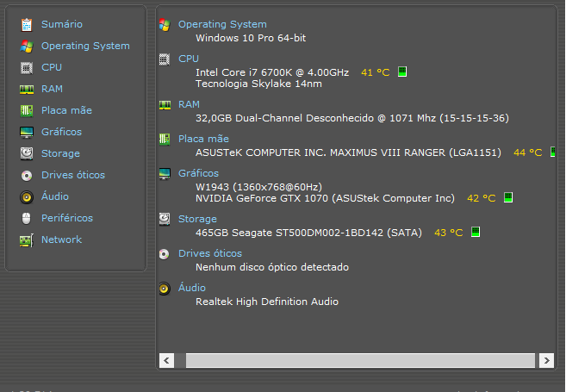This screenshot has height=392, width=566.
Task: Click board icon beside Placa mãe heading
Action: pos(165,140)
